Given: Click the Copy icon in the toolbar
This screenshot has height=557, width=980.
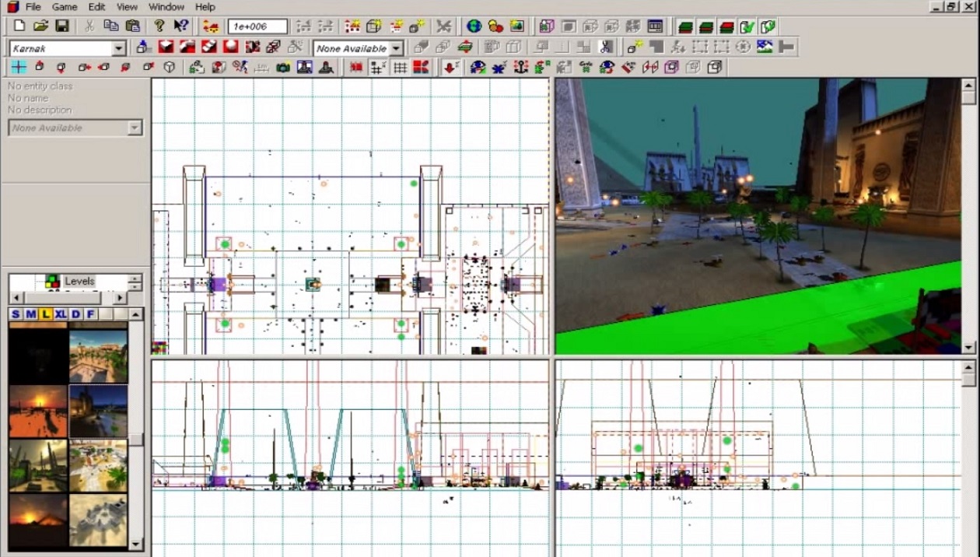Looking at the screenshot, I should [x=111, y=26].
